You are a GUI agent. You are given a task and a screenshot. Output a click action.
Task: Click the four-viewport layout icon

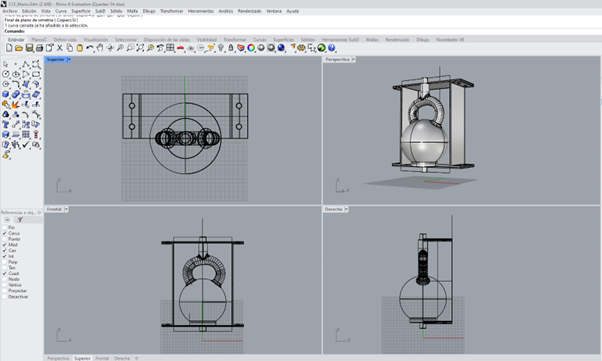pyautogui.click(x=170, y=48)
